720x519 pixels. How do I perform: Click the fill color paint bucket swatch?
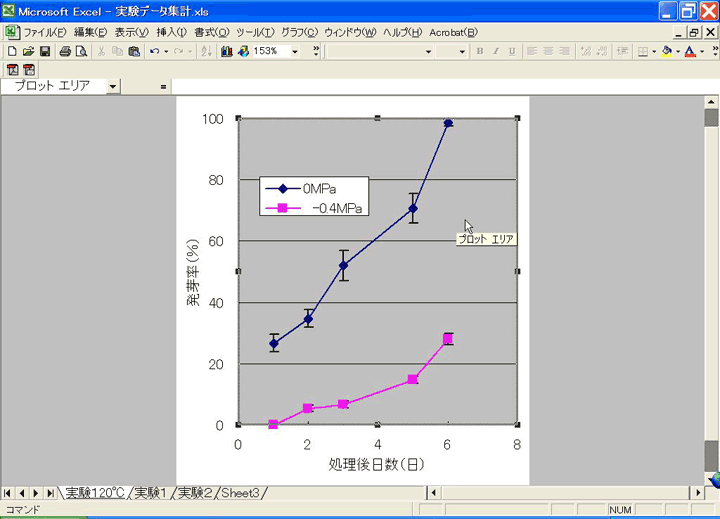pos(666,51)
